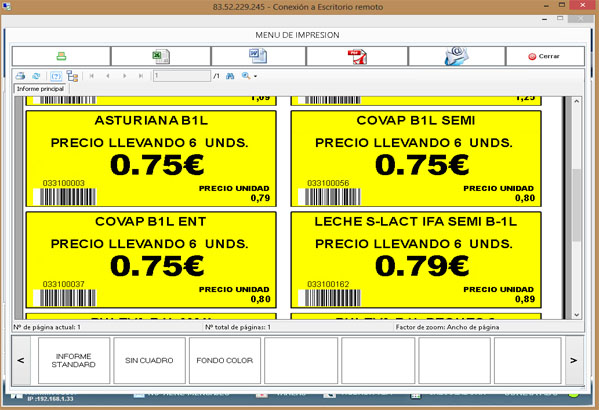Export report to Excel
599x410 pixels.
coord(161,56)
